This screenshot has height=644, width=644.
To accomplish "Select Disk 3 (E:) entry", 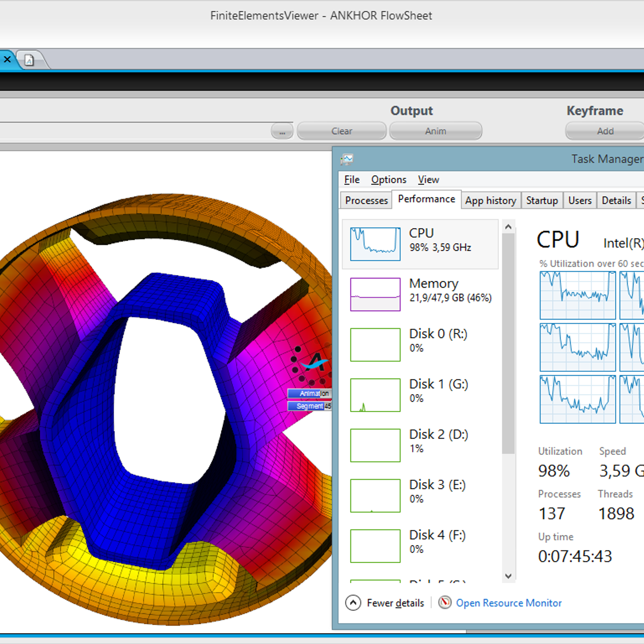I will click(420, 495).
